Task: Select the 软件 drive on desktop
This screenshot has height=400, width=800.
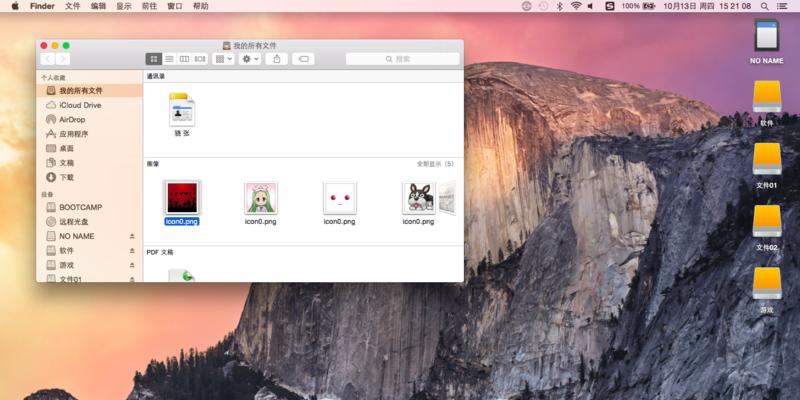Action: tap(767, 104)
